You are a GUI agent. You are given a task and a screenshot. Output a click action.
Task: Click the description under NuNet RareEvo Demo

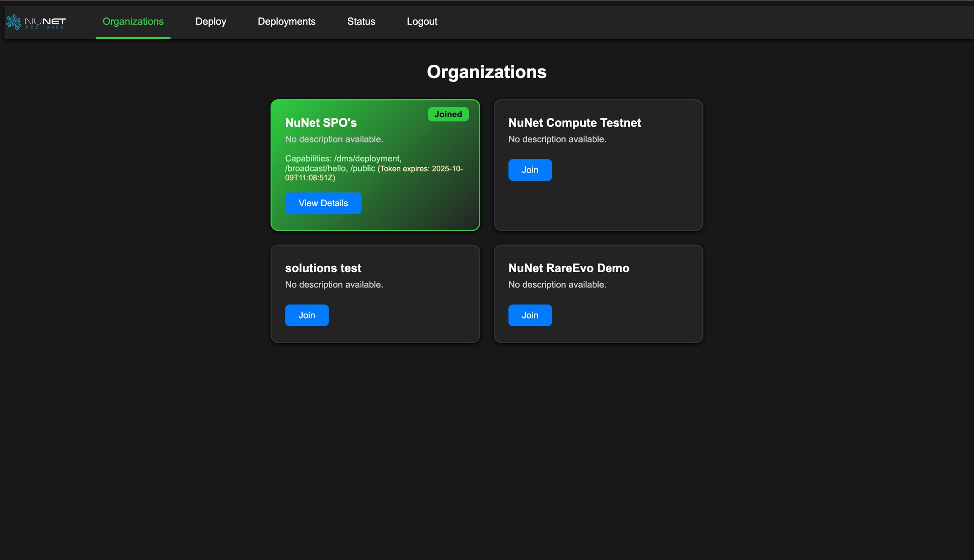coord(557,285)
